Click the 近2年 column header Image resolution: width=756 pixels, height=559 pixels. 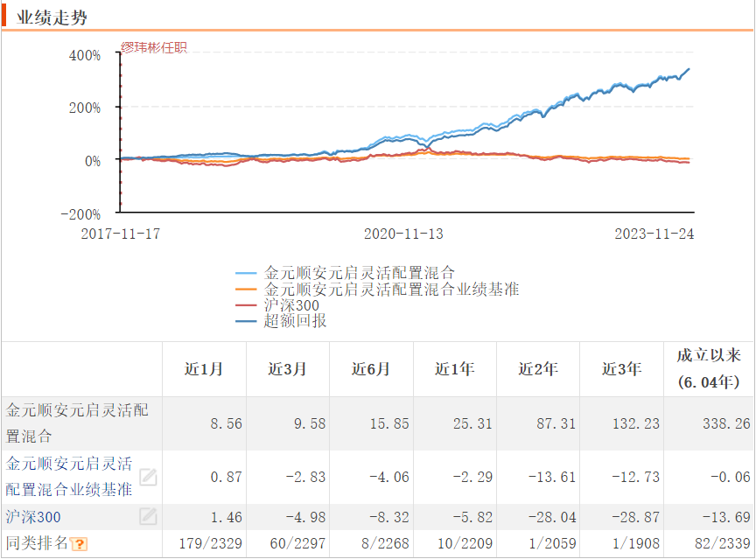click(538, 369)
